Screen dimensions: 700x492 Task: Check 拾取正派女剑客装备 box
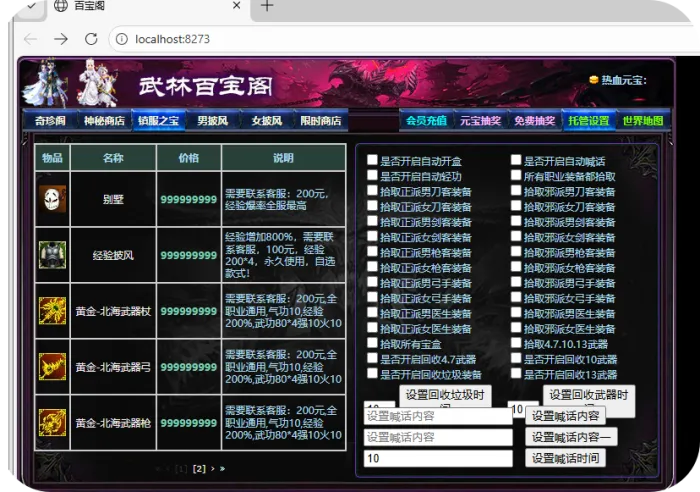[x=372, y=236]
